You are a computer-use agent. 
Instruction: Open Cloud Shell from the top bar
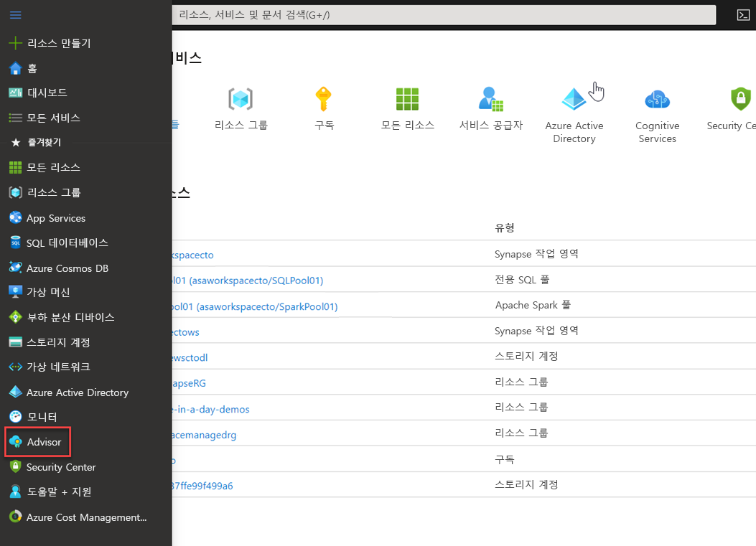(x=744, y=15)
